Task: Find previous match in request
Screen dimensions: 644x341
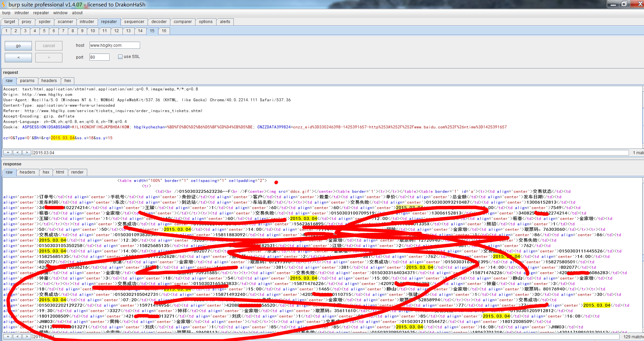Action: 17,153
